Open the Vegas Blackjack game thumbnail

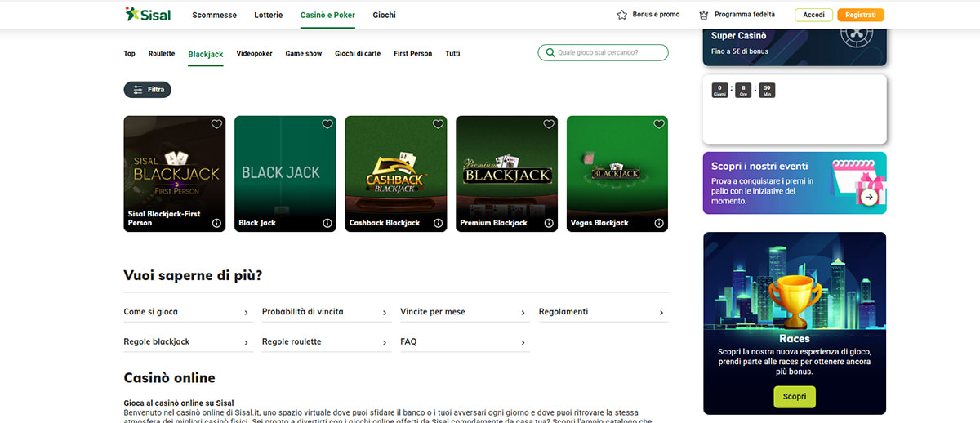[617, 174]
